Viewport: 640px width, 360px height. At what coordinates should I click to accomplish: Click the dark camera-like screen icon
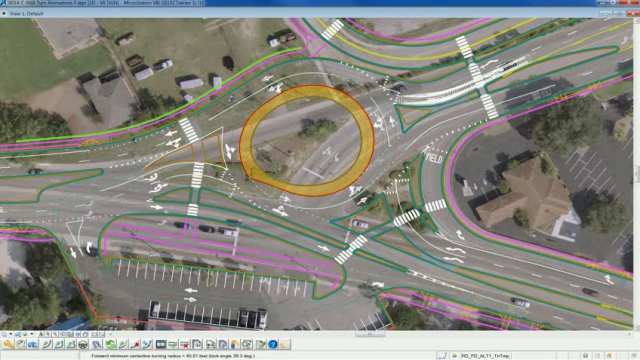pos(161,344)
